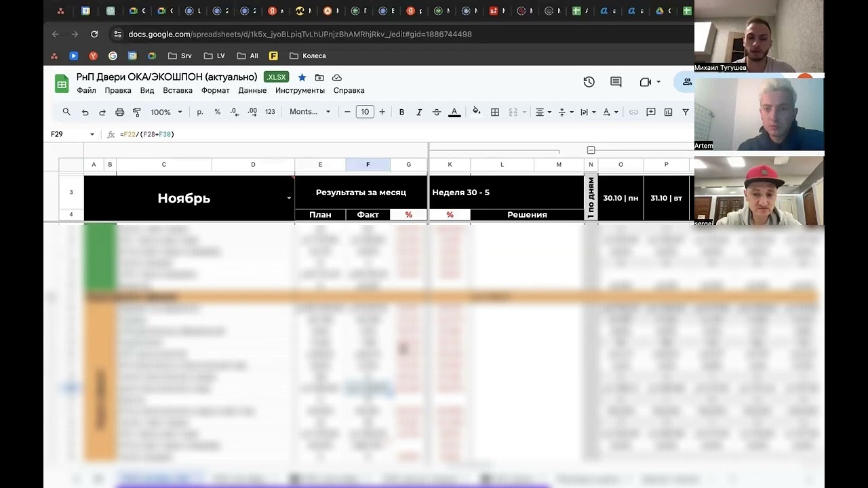Viewport: 868px width, 488px height.
Task: Star the document
Action: coord(302,77)
